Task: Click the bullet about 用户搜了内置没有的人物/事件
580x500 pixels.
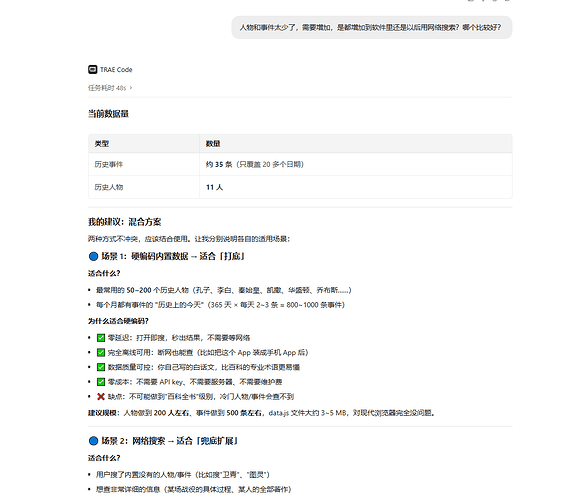Action: [x=183, y=474]
